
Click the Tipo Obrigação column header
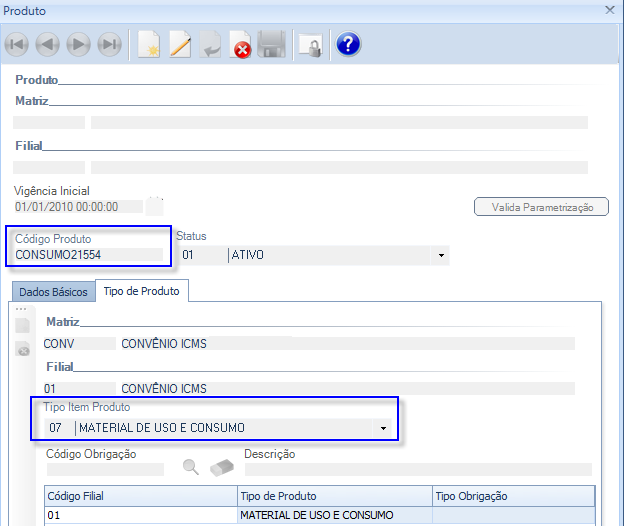(x=514, y=496)
